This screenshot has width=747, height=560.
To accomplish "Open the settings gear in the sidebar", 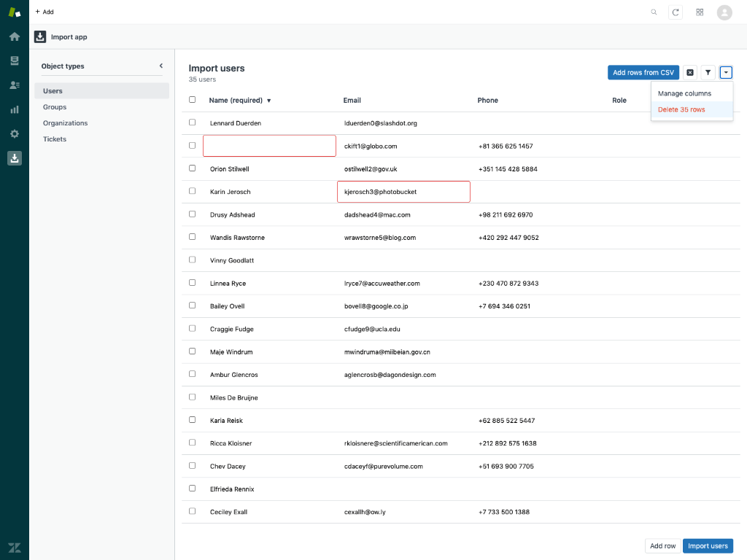I will click(15, 133).
